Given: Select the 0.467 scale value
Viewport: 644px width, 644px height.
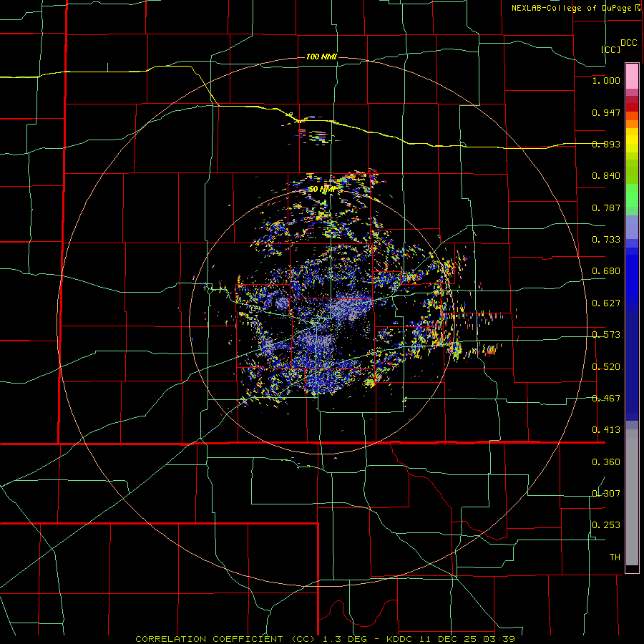Looking at the screenshot, I should coord(606,399).
